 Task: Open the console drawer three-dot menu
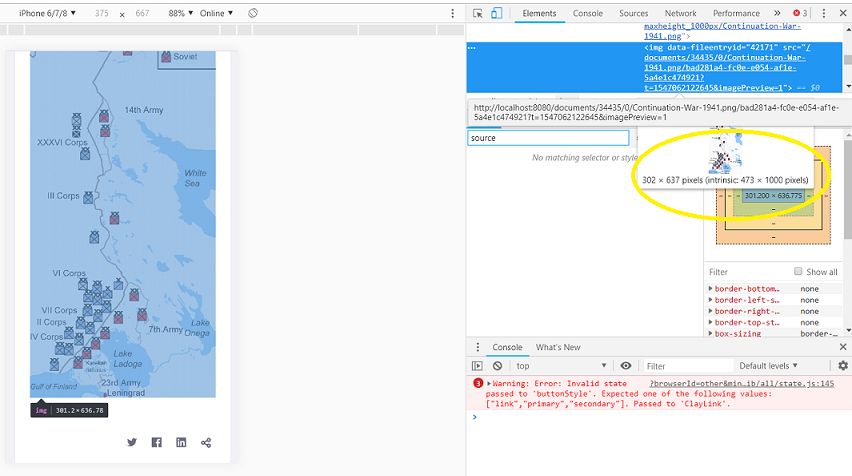pos(478,347)
